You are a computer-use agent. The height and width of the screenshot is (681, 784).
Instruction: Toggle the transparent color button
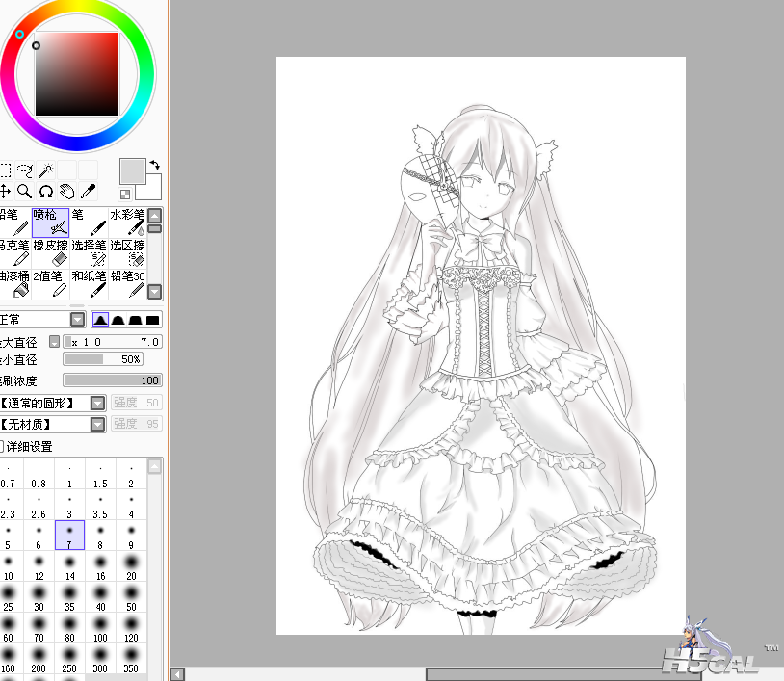pyautogui.click(x=125, y=194)
